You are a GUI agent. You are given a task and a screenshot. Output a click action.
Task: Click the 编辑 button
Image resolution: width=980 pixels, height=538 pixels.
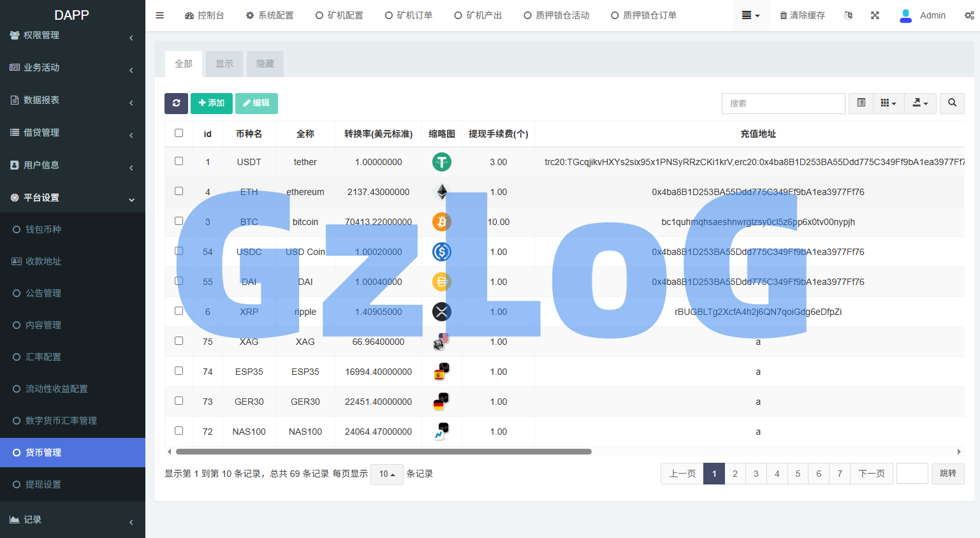pyautogui.click(x=256, y=103)
